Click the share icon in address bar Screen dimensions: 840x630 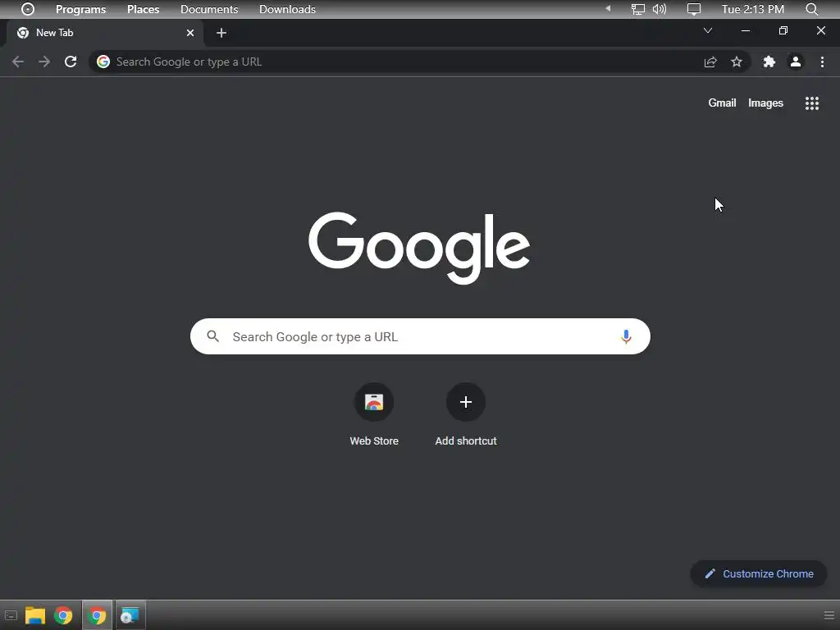710,62
